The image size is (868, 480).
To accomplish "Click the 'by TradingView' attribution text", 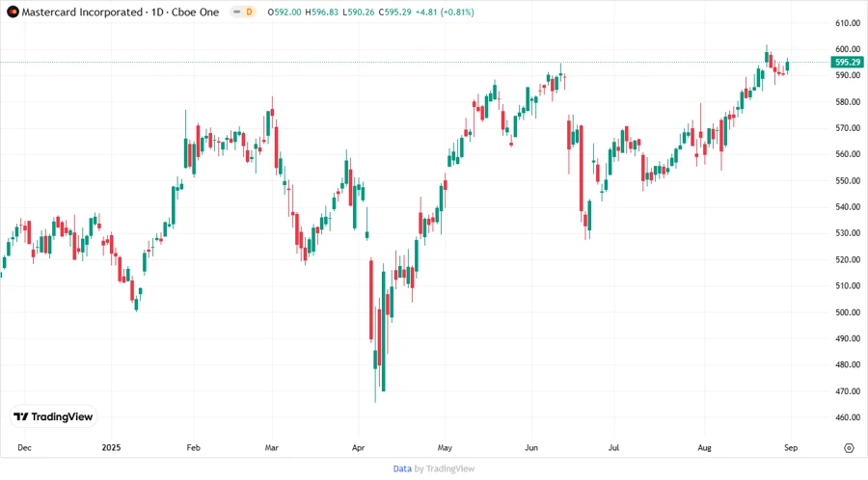I will click(445, 469).
